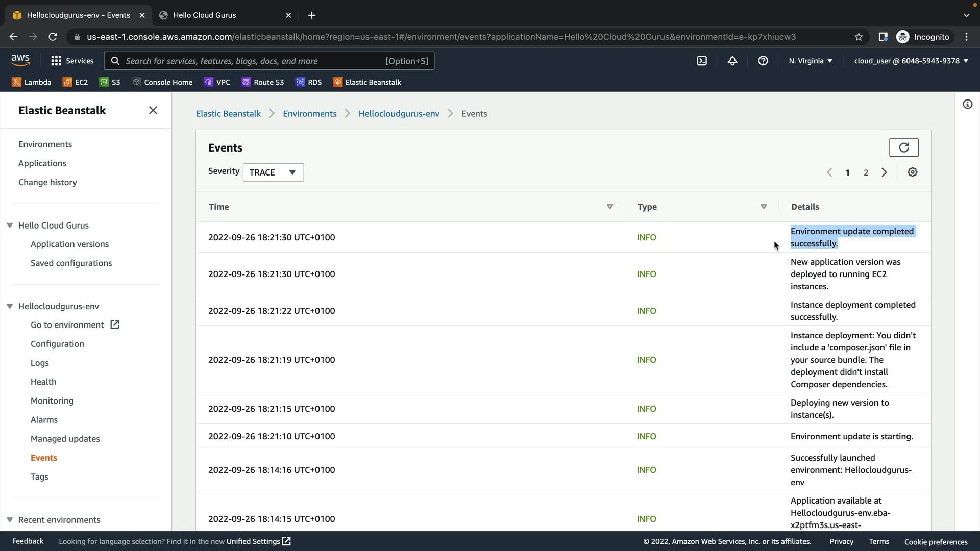Open the N. Virginia region selector
Viewport: 980px width, 551px height.
click(x=810, y=61)
